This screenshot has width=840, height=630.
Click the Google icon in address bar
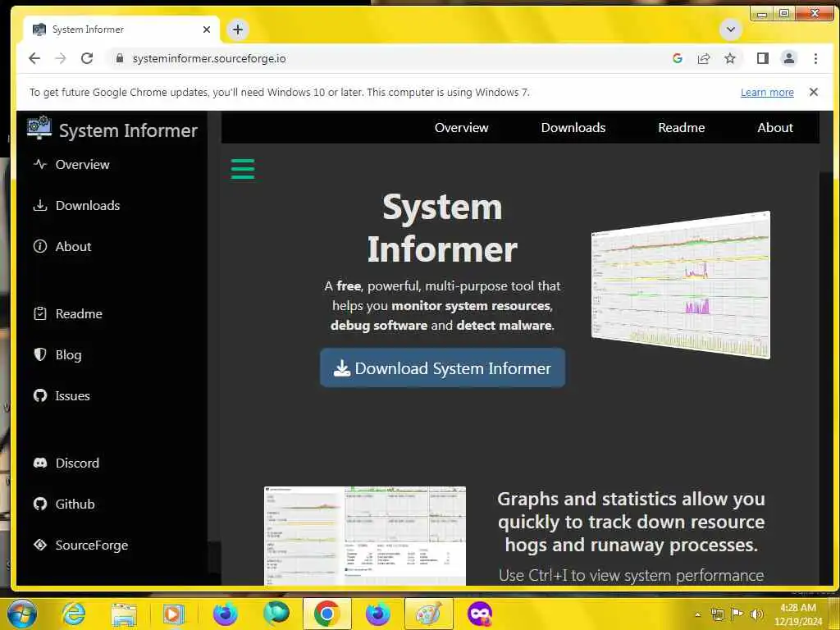[x=677, y=58]
